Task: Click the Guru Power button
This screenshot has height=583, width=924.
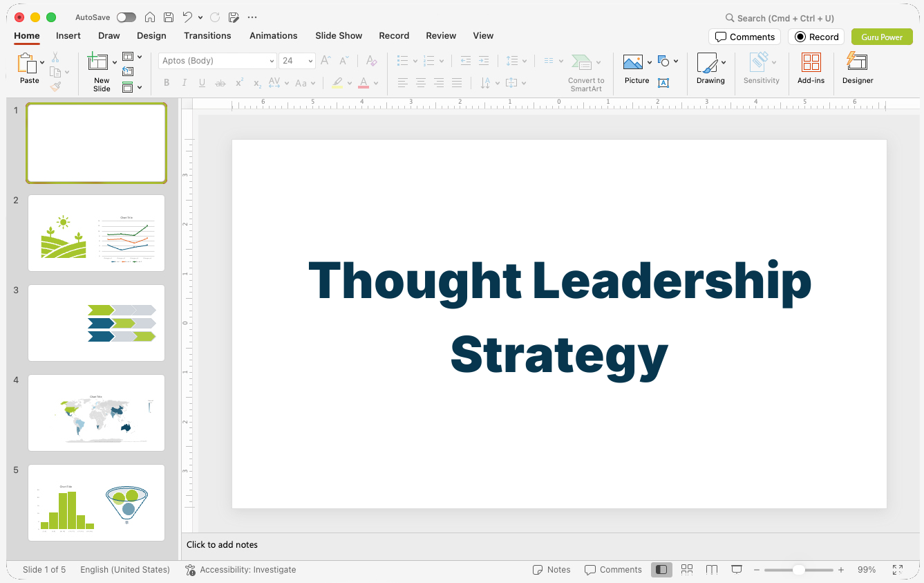Action: coord(882,37)
